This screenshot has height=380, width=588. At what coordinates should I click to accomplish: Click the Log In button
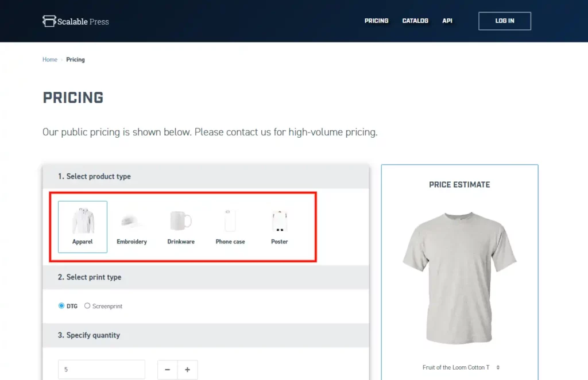[x=504, y=21]
